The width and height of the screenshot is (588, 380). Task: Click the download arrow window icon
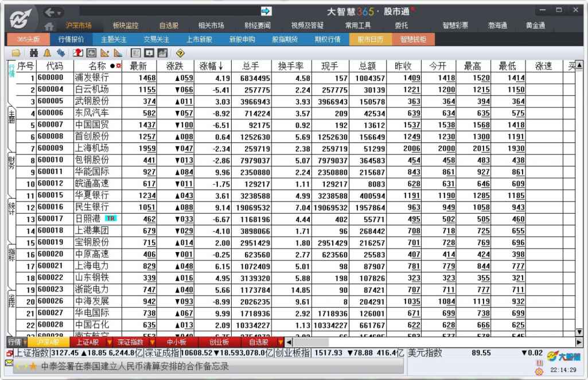(149, 53)
